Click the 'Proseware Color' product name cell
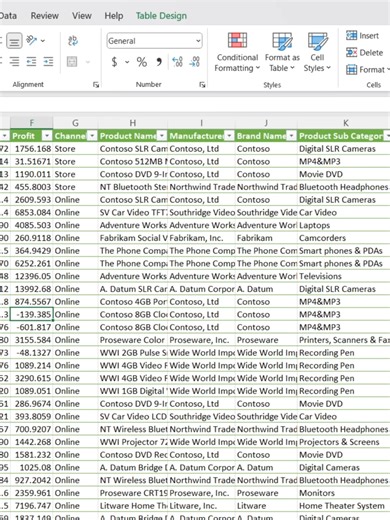The height and width of the screenshot is (520, 390). point(133,340)
